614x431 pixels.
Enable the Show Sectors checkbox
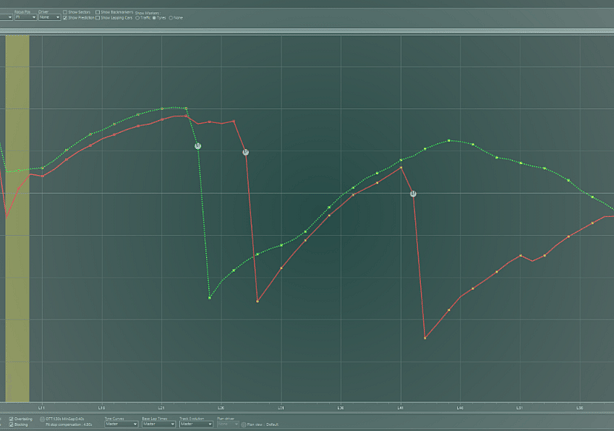[x=66, y=11]
